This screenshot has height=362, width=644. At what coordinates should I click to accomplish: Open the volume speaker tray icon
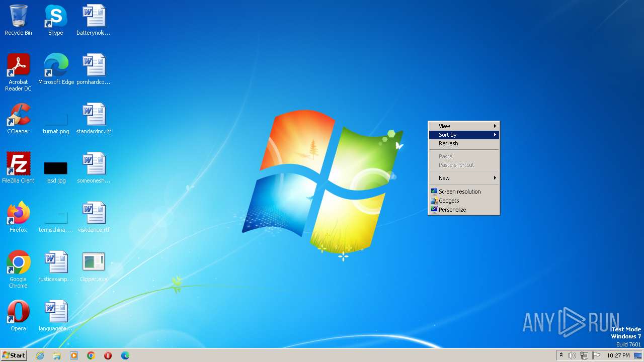pyautogui.click(x=572, y=355)
